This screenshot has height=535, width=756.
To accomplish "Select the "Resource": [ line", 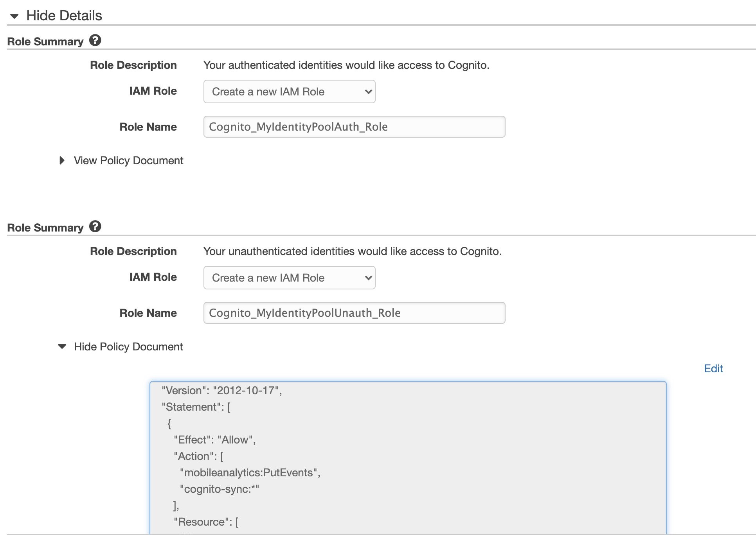I will coord(206,522).
